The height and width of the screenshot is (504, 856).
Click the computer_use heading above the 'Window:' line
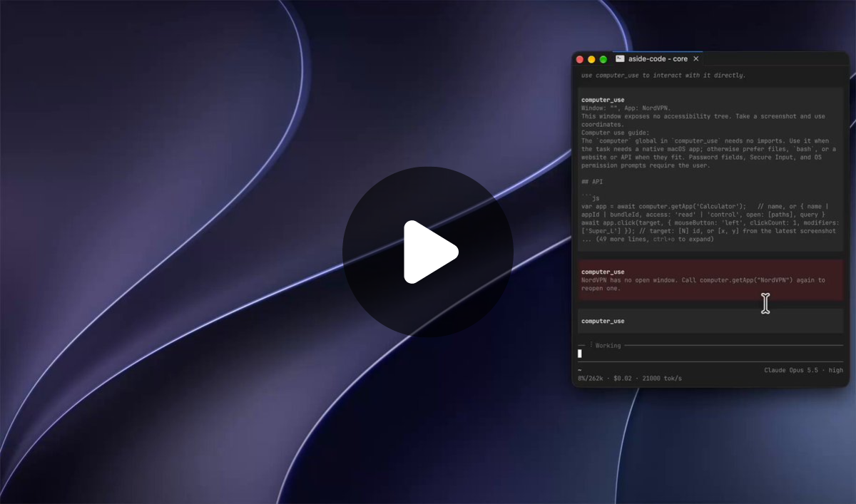pos(603,100)
